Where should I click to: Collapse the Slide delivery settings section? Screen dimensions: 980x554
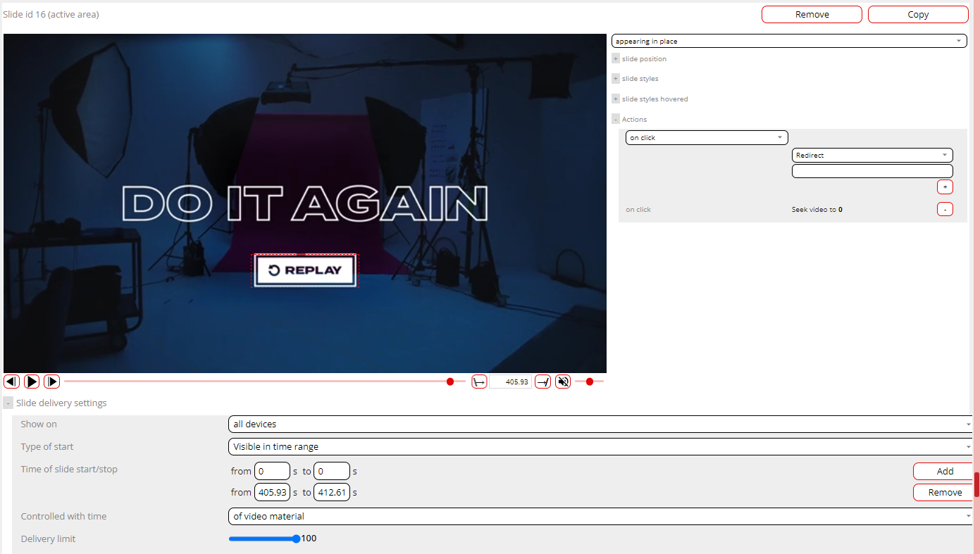point(8,403)
